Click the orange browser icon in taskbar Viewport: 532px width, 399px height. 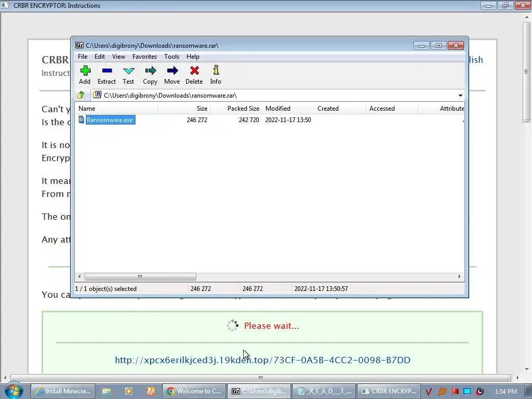[x=151, y=391]
